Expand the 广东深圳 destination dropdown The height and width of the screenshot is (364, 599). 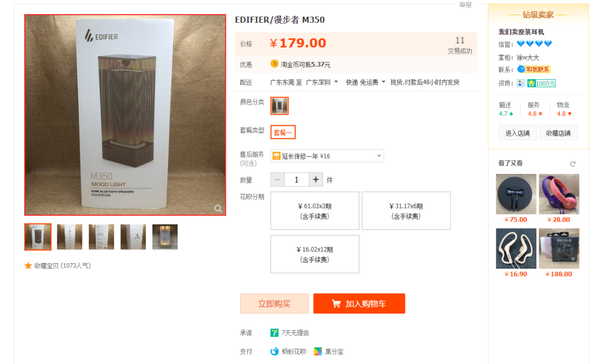[322, 82]
